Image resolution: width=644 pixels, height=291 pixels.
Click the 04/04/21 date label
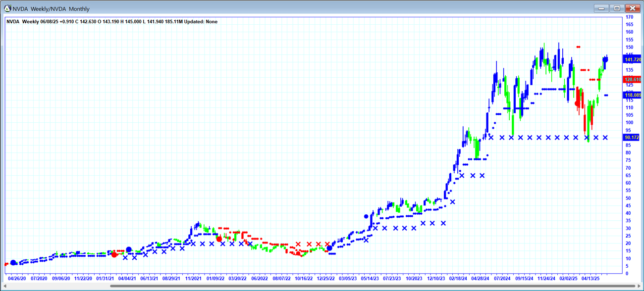(x=127, y=279)
